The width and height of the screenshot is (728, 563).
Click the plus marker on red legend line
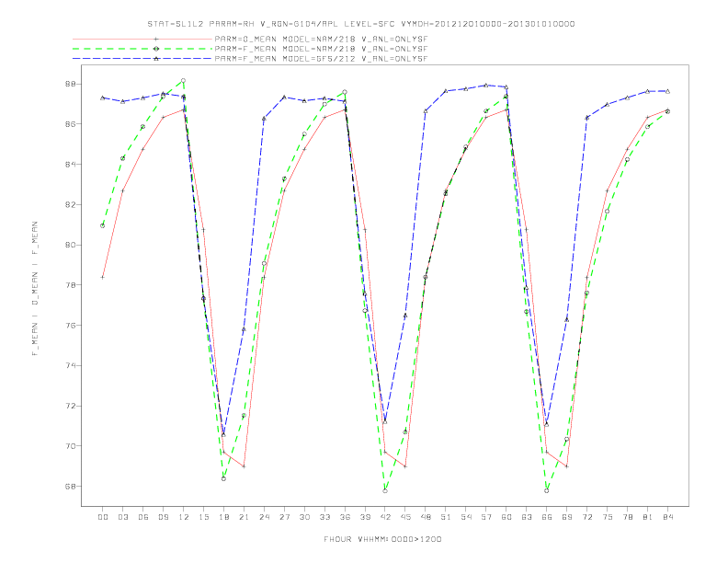point(156,39)
